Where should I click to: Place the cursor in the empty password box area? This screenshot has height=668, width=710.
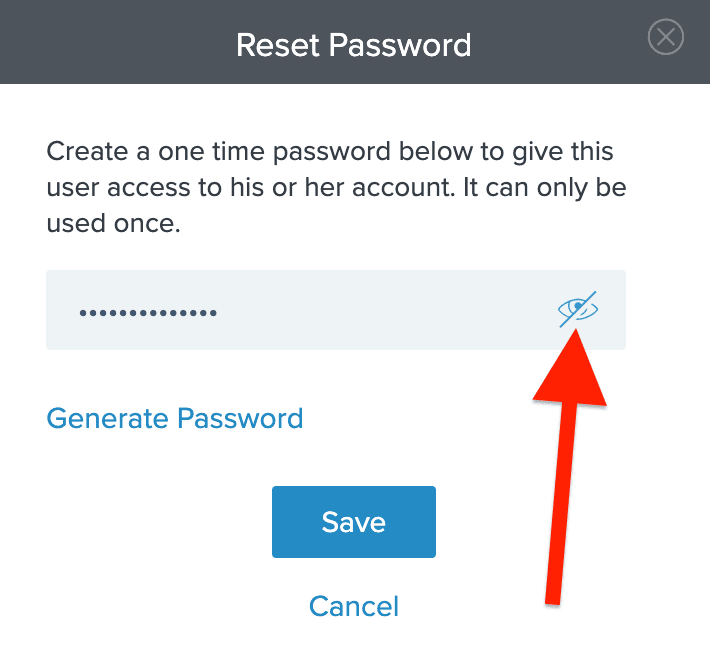tap(385, 310)
